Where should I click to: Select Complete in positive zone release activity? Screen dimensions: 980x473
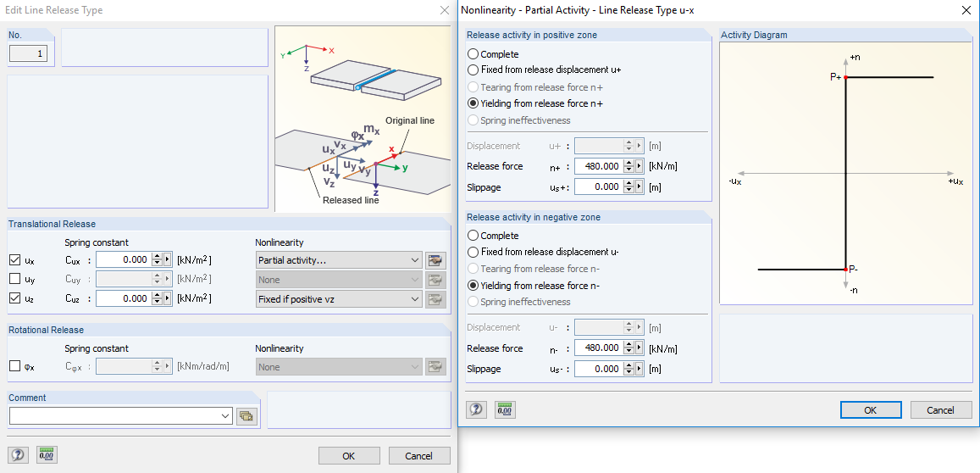coord(473,54)
